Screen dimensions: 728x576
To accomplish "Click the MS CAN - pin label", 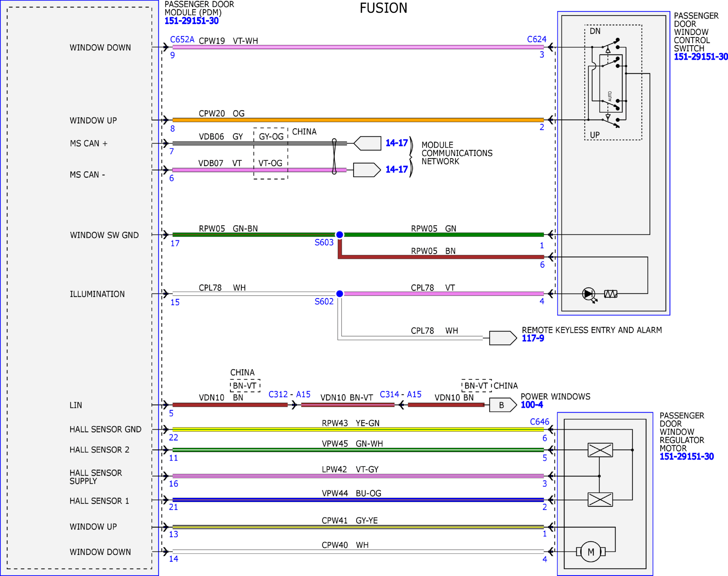I will pos(87,175).
